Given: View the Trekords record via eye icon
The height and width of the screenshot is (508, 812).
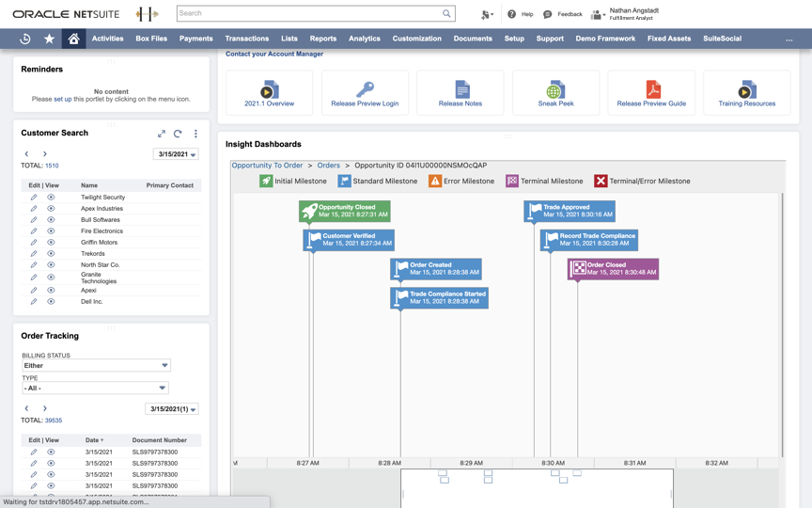Looking at the screenshot, I should (51, 253).
